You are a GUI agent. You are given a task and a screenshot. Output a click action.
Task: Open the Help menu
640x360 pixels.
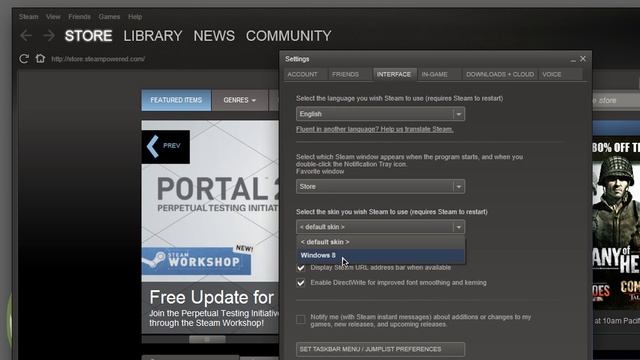135,17
